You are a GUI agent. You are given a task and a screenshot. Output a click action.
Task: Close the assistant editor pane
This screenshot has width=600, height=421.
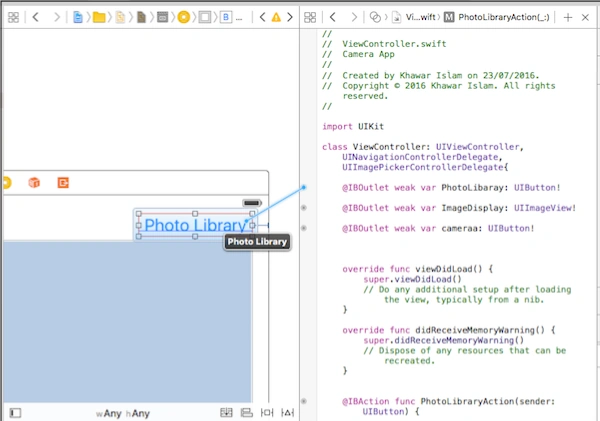[x=585, y=17]
